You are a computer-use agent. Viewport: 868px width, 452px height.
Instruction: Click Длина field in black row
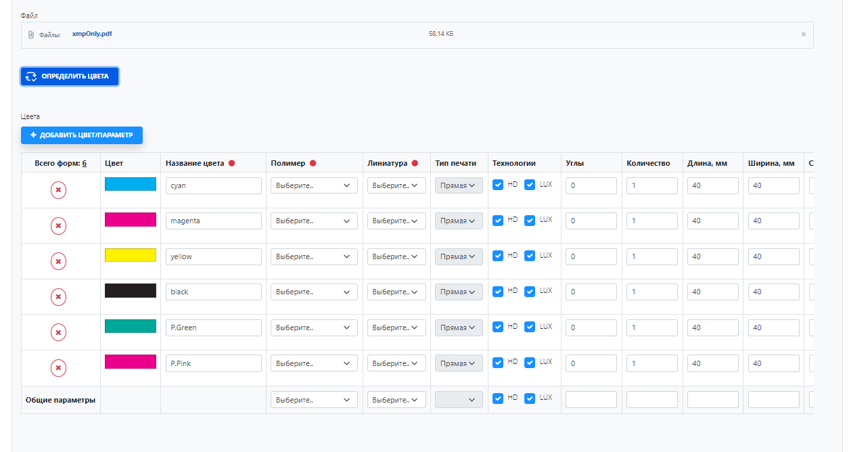click(713, 292)
